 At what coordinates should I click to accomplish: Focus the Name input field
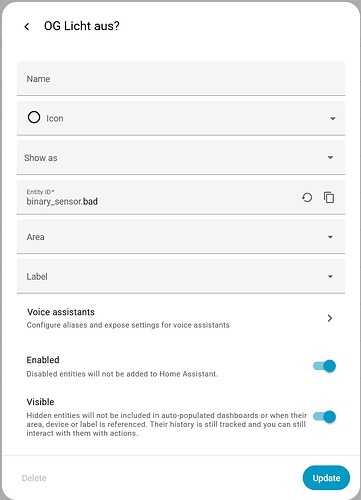181,79
